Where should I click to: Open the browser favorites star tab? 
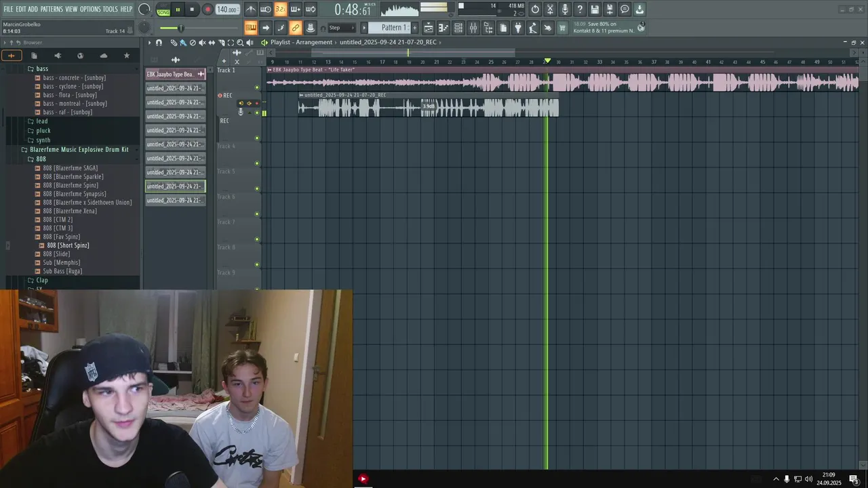[126, 56]
